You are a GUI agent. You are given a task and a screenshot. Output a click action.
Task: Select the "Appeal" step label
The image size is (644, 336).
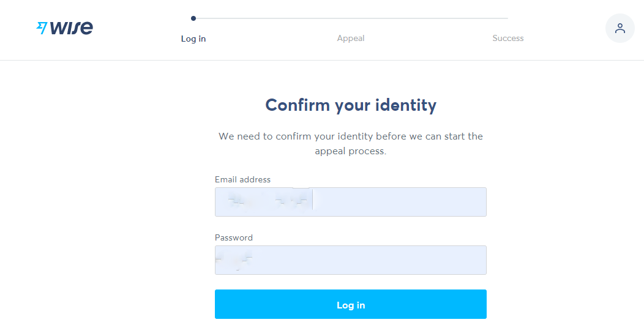point(351,39)
